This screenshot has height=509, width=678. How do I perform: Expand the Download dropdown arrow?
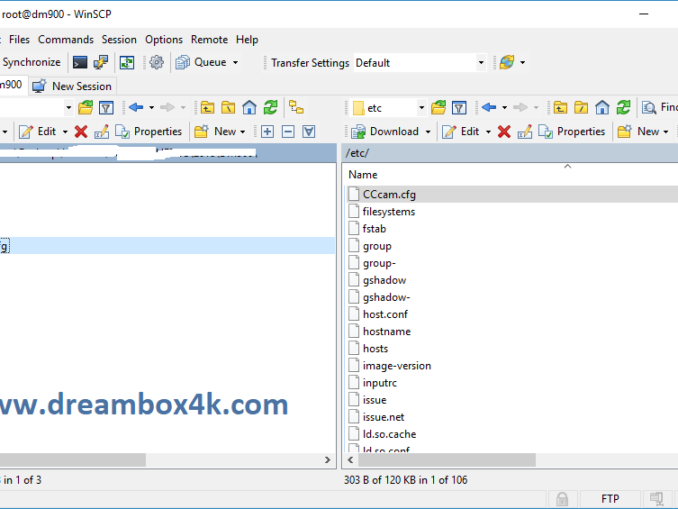pyautogui.click(x=428, y=132)
